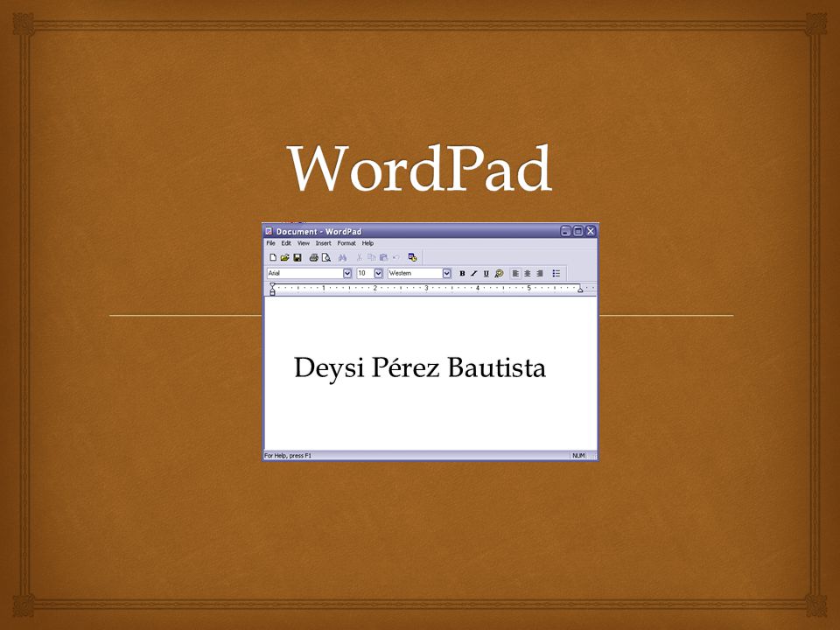Click the Print icon
This screenshot has width=840, height=630.
tap(313, 257)
